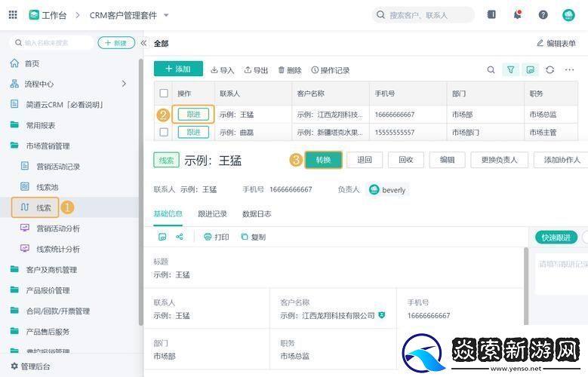Click the search magnifier in list toolbar
This screenshot has width=588, height=377.
491,69
